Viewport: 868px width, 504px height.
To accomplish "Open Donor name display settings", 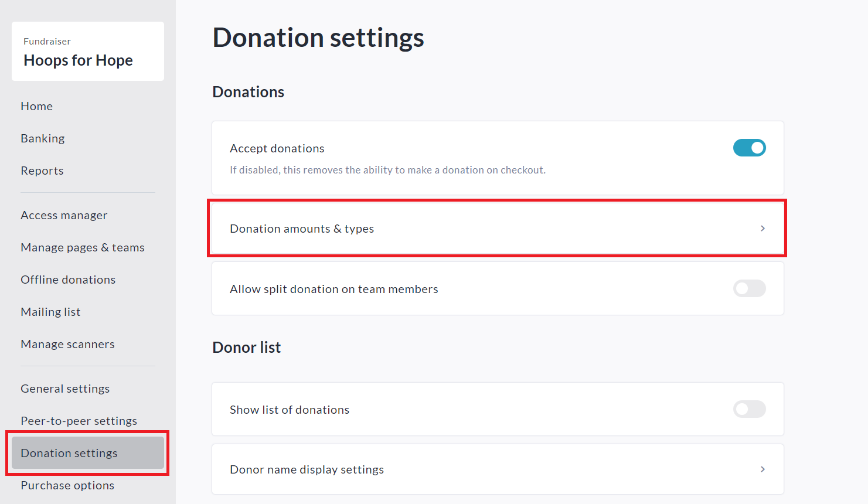I will 497,469.
